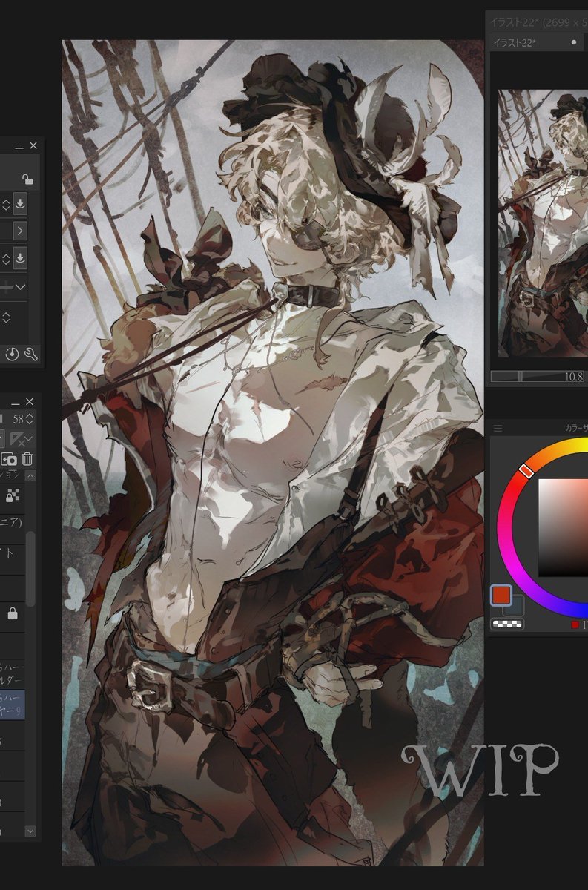Click the crosshair slider next to the chevron

[6, 286]
